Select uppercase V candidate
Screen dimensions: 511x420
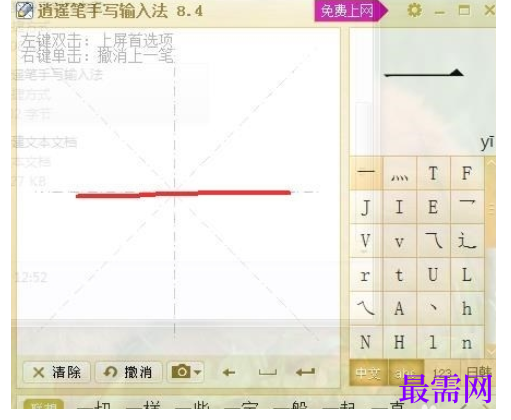pyautogui.click(x=366, y=241)
